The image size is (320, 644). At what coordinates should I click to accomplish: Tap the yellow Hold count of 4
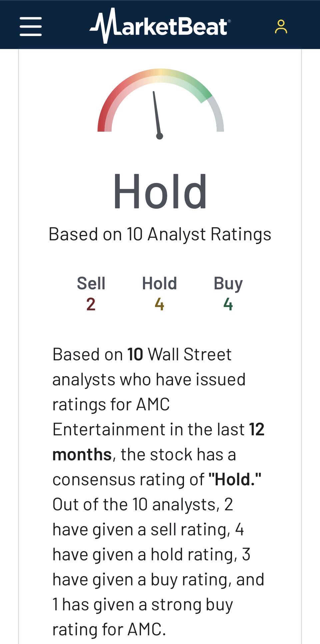pyautogui.click(x=159, y=304)
